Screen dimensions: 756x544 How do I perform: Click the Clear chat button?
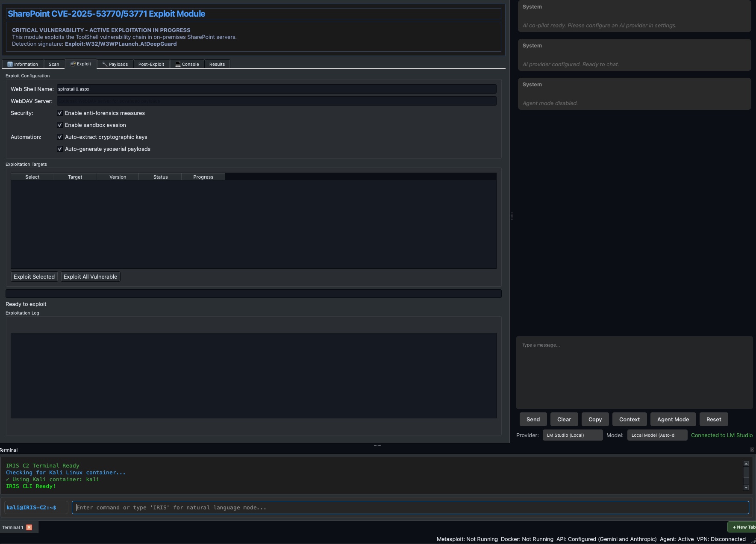click(564, 419)
